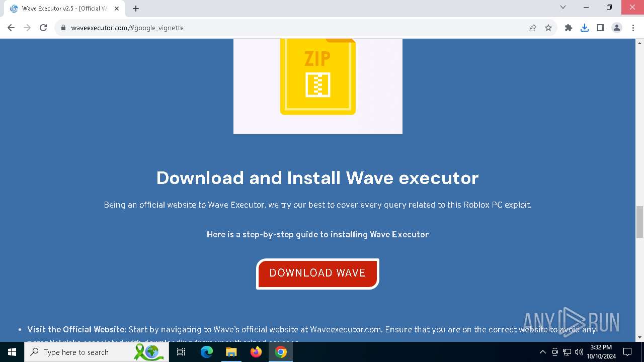The image size is (644, 362).
Task: Click 'Here is a step-by-step guide' text
Action: point(317,234)
